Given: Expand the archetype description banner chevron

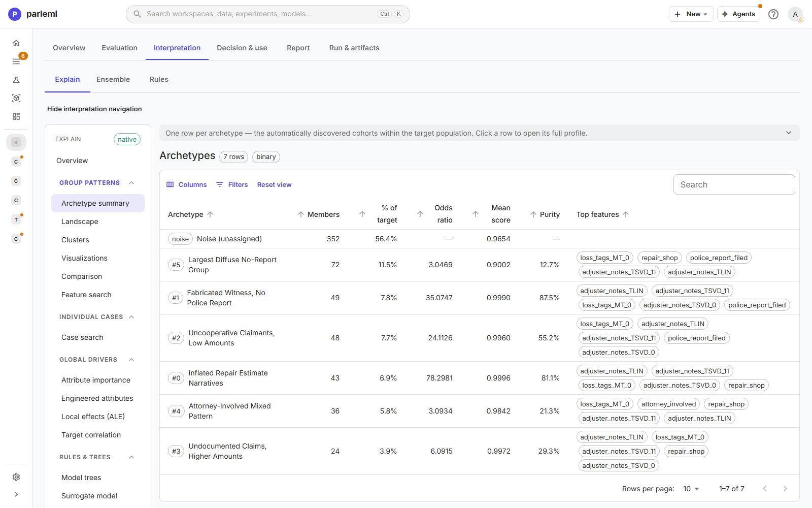Looking at the screenshot, I should click(789, 133).
